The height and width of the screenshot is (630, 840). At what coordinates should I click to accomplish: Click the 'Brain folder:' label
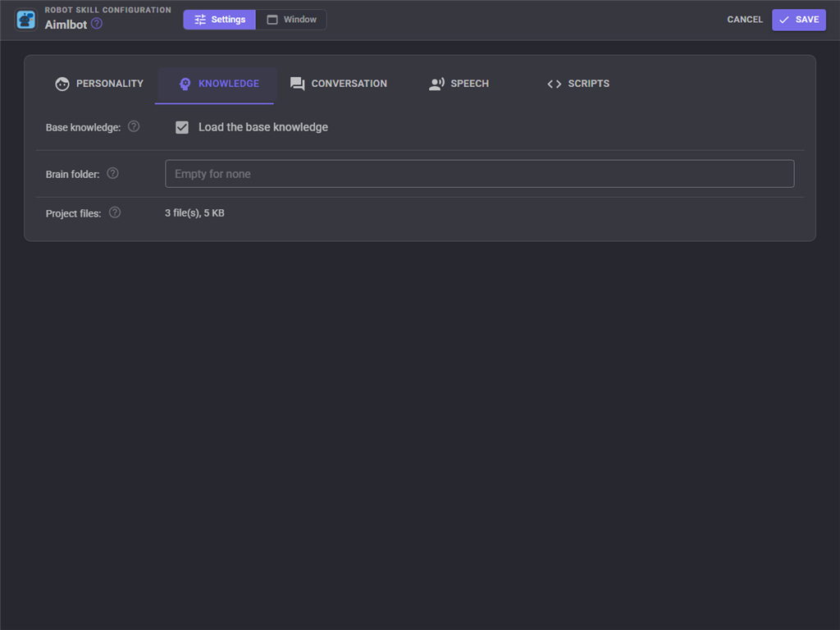pos(72,174)
